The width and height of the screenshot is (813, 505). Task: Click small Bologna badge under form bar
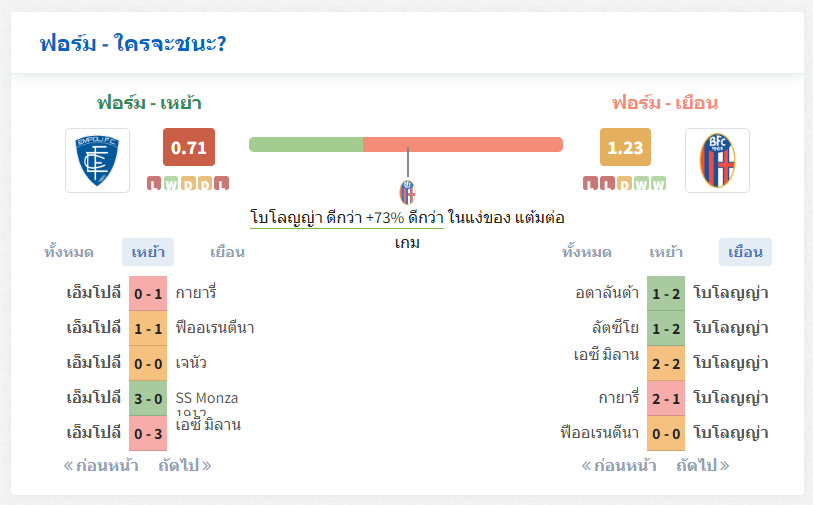click(x=408, y=192)
